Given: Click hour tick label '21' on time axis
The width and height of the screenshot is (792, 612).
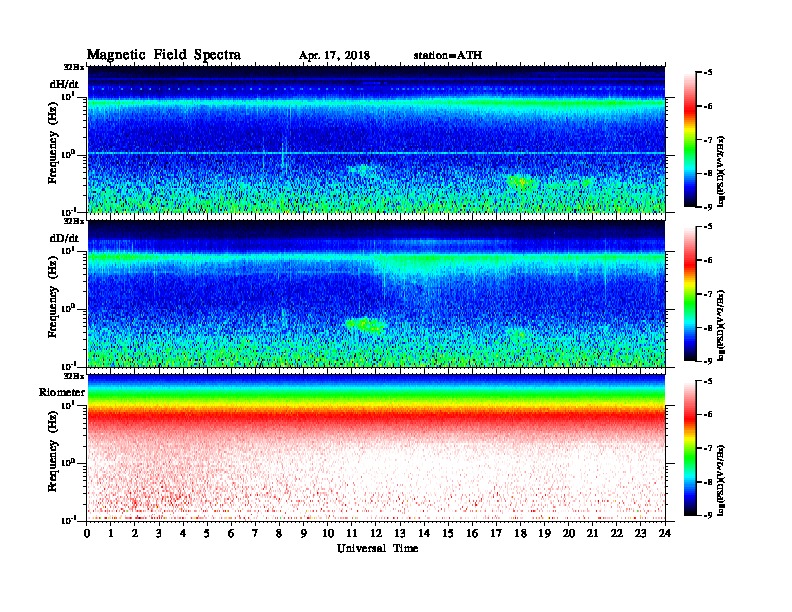Looking at the screenshot, I should click(592, 533).
